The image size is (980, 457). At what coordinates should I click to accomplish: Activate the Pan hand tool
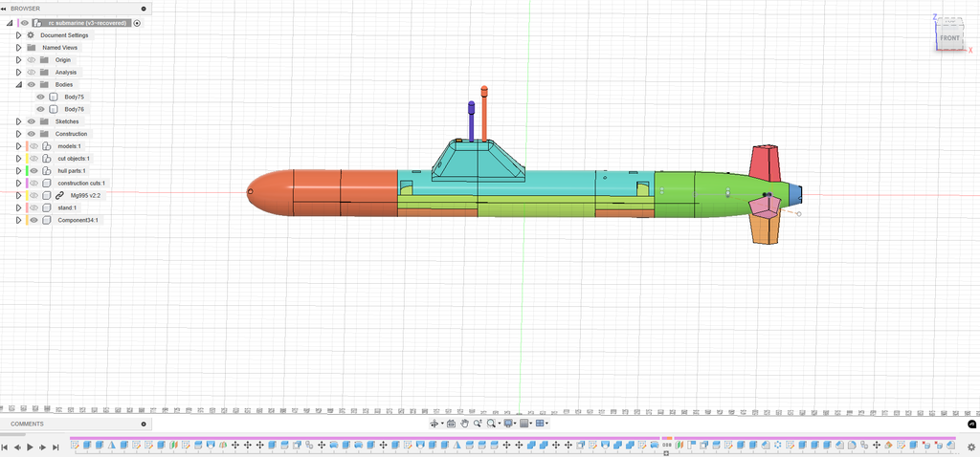[x=464, y=424]
